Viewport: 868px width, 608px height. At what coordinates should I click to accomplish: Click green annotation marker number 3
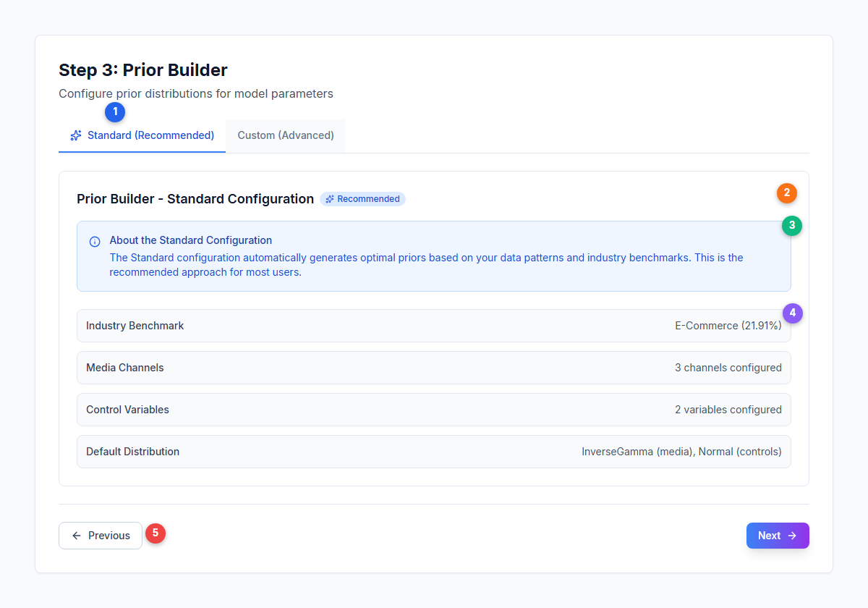tap(792, 226)
